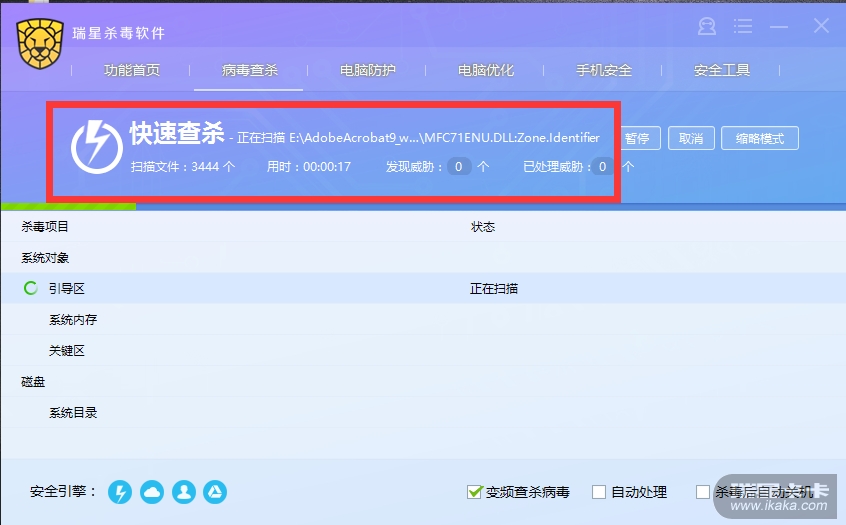Screen dimensions: 846x525
Task: Select the lightning security engine icon
Action: [120, 492]
